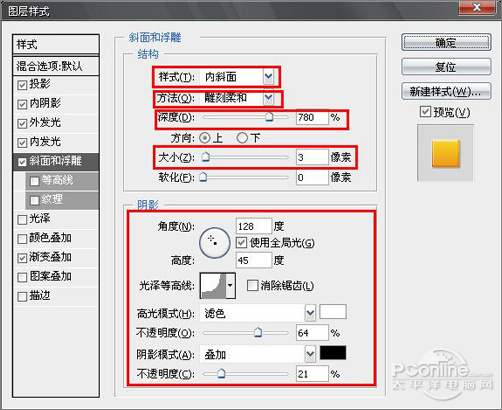This screenshot has width=502, height=410.
Task: Click the 角度 field showing 128
Action: point(253,226)
